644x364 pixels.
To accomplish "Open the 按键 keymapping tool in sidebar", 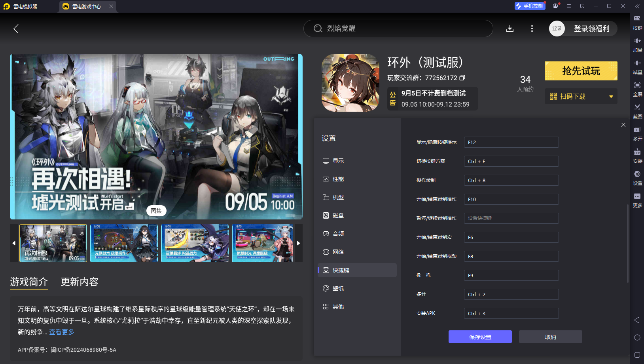I will [637, 23].
